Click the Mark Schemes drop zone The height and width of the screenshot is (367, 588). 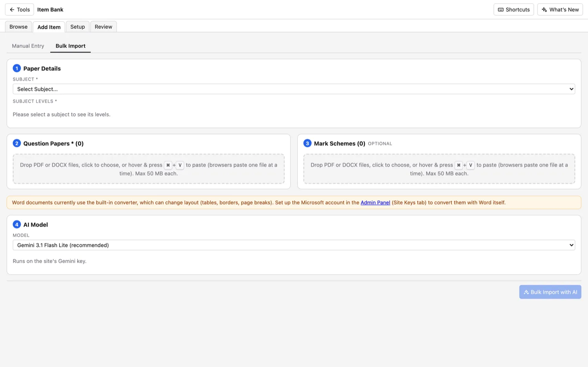[x=439, y=169]
